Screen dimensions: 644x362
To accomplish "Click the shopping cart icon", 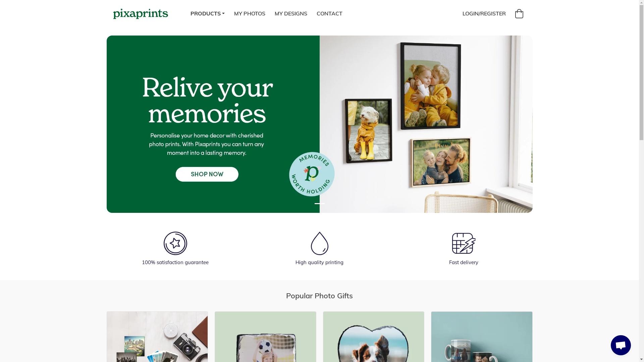I will 519,13.
